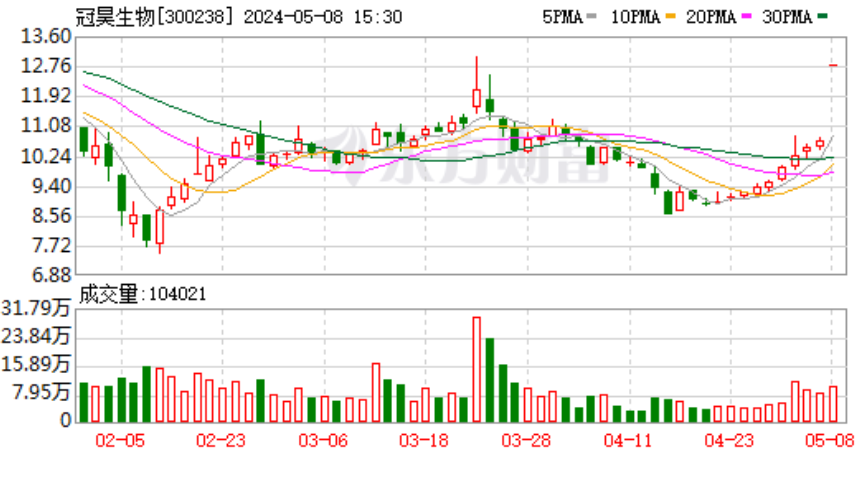Click the 12.76 price axis label
The height and width of the screenshot is (502, 855).
tap(46, 66)
